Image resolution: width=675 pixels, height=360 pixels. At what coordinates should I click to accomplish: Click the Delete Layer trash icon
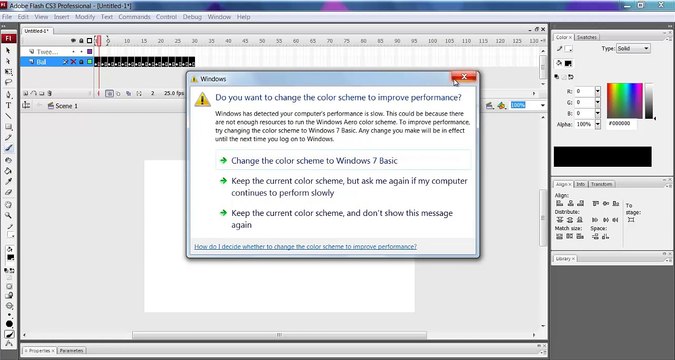tap(50, 93)
